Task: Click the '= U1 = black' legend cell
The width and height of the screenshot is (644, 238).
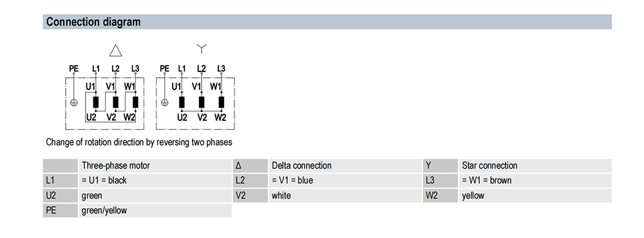Action: click(x=155, y=181)
